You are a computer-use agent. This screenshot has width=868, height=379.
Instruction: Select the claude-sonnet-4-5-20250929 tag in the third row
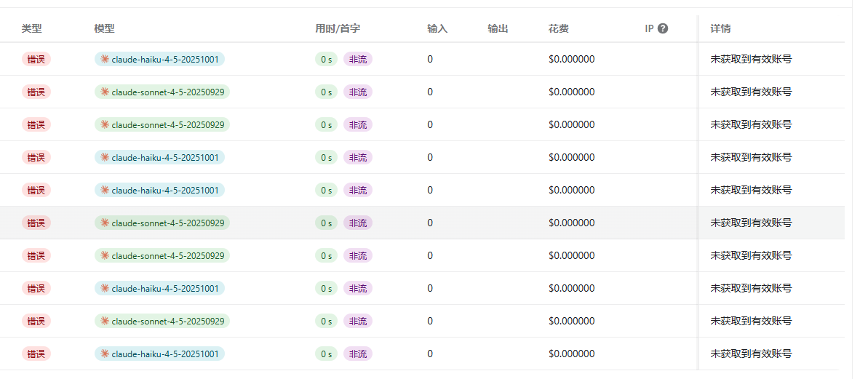pos(162,124)
